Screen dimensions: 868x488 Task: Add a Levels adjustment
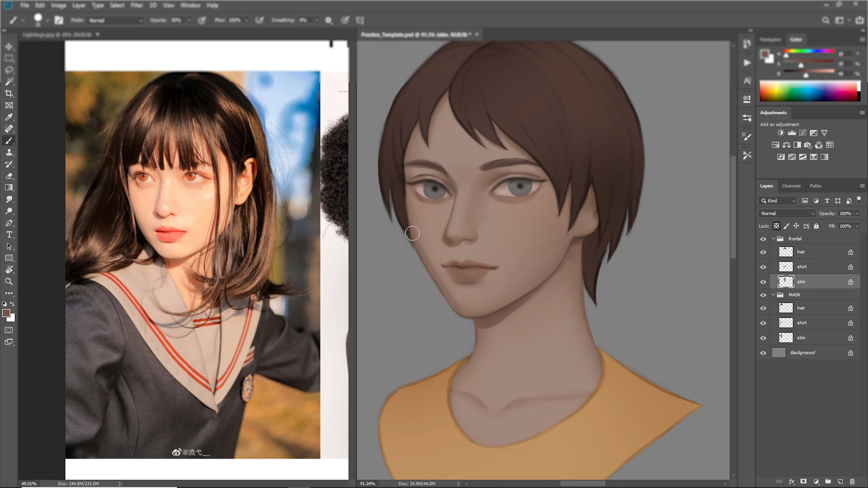click(x=792, y=133)
